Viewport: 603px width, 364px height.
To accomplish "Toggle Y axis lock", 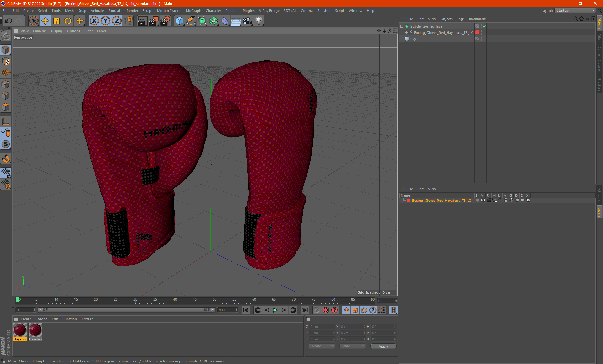I will point(106,21).
